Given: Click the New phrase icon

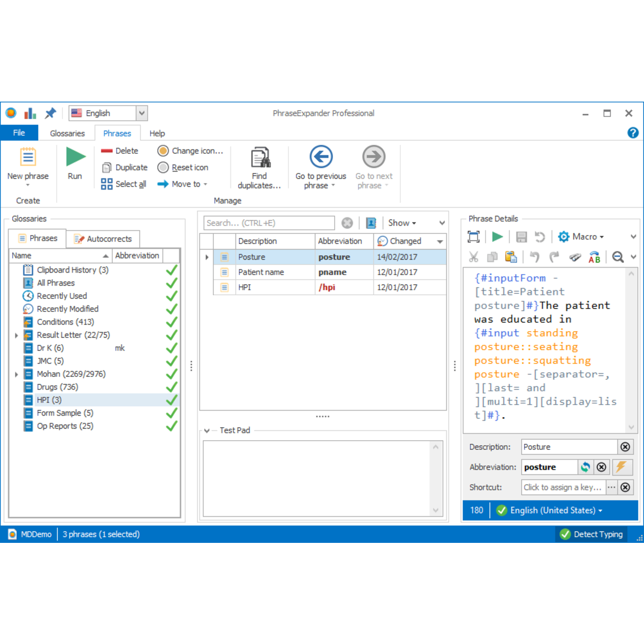Looking at the screenshot, I should [28, 157].
